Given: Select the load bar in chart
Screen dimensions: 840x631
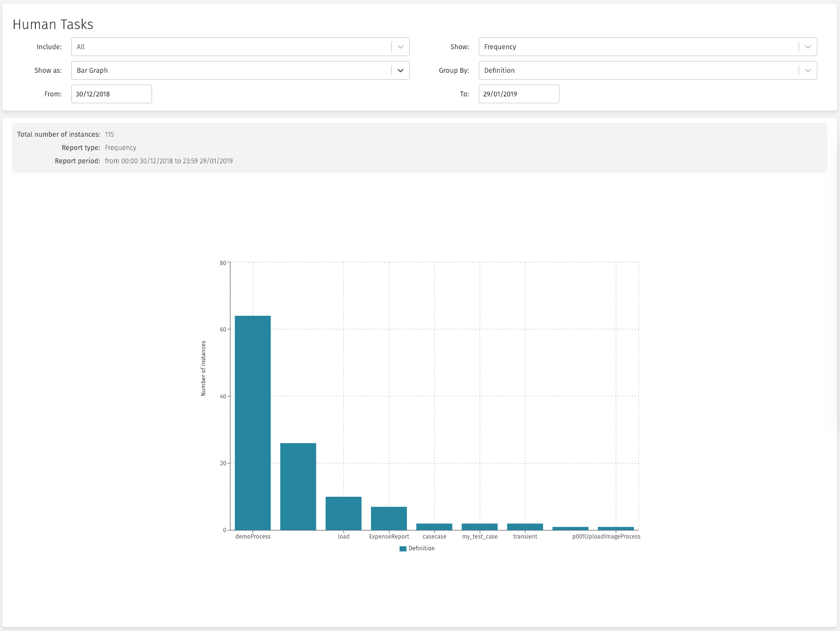Looking at the screenshot, I should [x=343, y=513].
